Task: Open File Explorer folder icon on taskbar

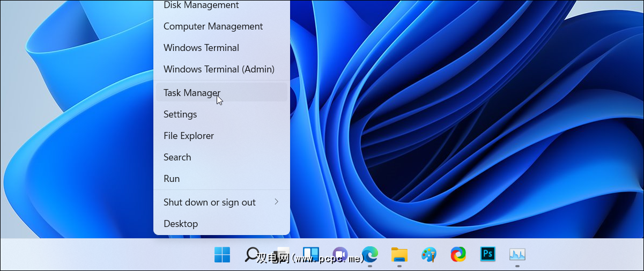Action: coord(399,254)
